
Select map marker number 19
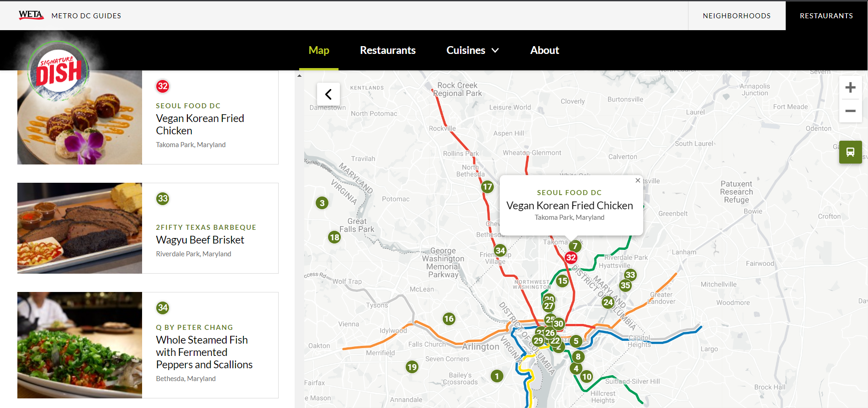tap(412, 367)
